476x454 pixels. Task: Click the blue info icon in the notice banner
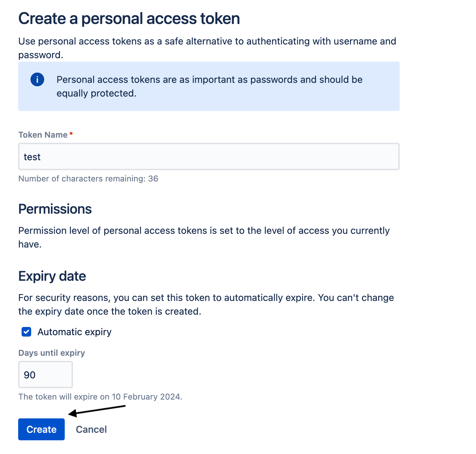(x=37, y=79)
